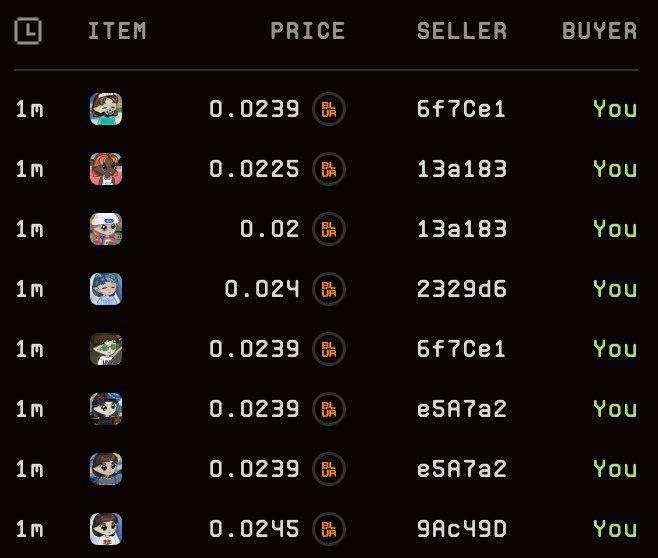
Task: Click the Blur token icon beside 0.02
Action: 328,229
